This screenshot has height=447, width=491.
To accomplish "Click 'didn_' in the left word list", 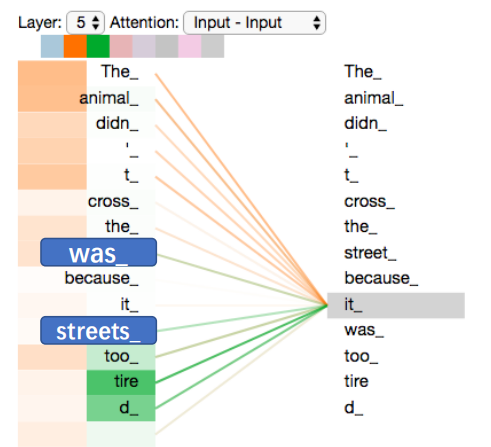I will tap(117, 124).
